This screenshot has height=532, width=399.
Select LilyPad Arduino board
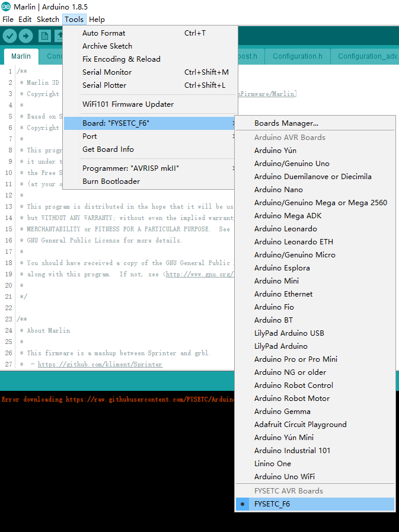tap(315, 346)
